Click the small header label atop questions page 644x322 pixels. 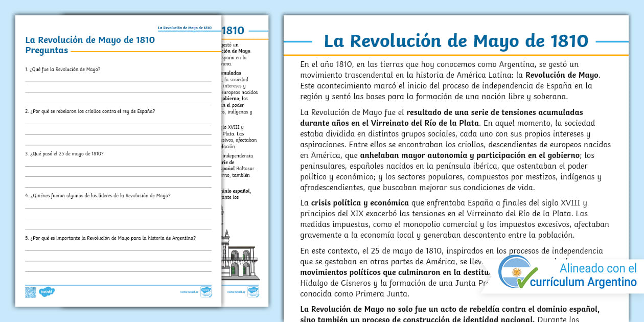(184, 28)
